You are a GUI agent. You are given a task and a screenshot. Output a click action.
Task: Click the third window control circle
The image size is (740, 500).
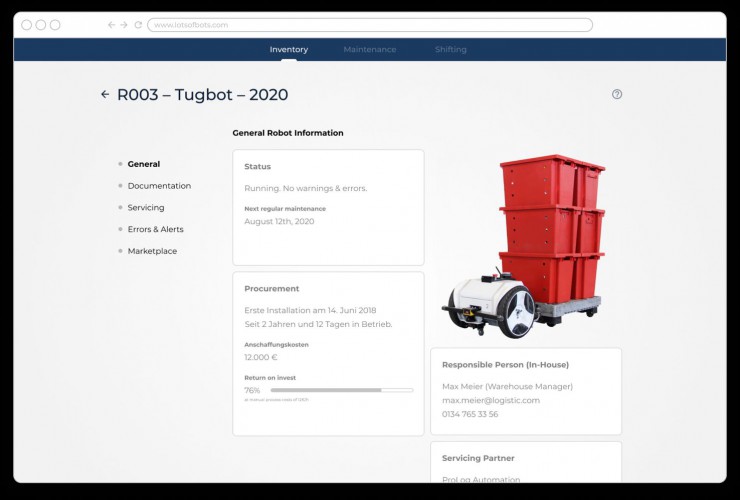point(55,25)
